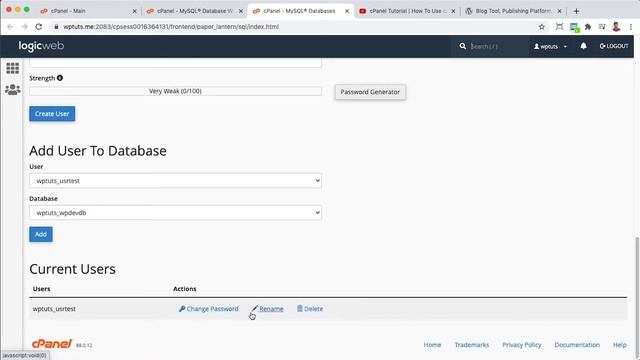
Task: Click the logicweb logo
Action: pos(41,46)
